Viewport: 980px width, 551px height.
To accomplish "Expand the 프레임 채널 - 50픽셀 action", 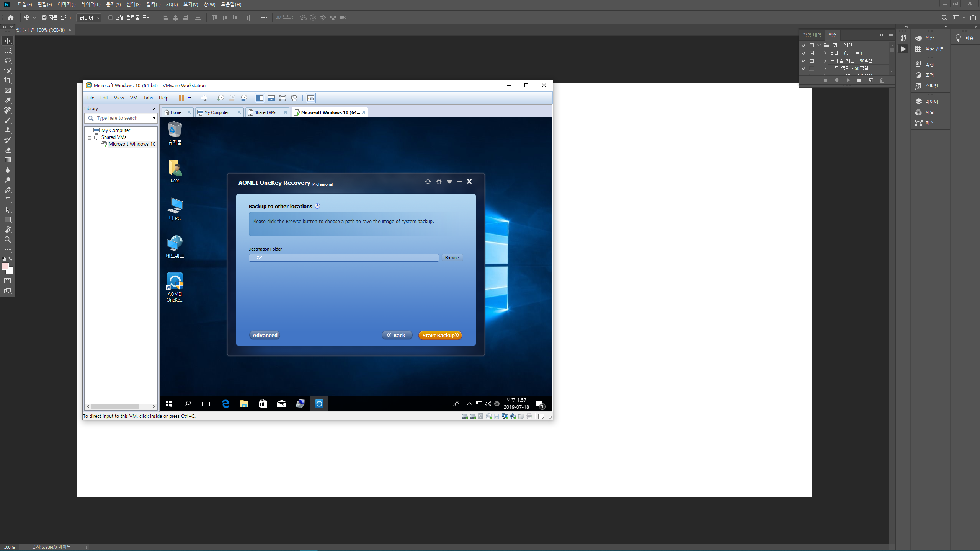I will click(825, 61).
